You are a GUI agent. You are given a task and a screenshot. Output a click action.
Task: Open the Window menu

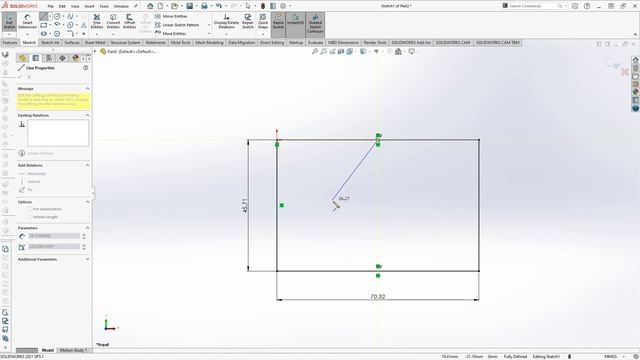click(x=121, y=6)
